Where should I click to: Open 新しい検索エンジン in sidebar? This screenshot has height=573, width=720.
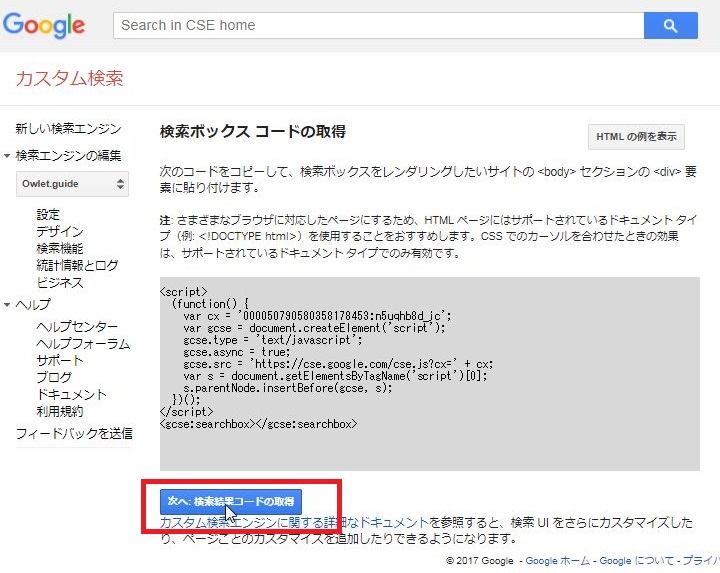tap(68, 129)
